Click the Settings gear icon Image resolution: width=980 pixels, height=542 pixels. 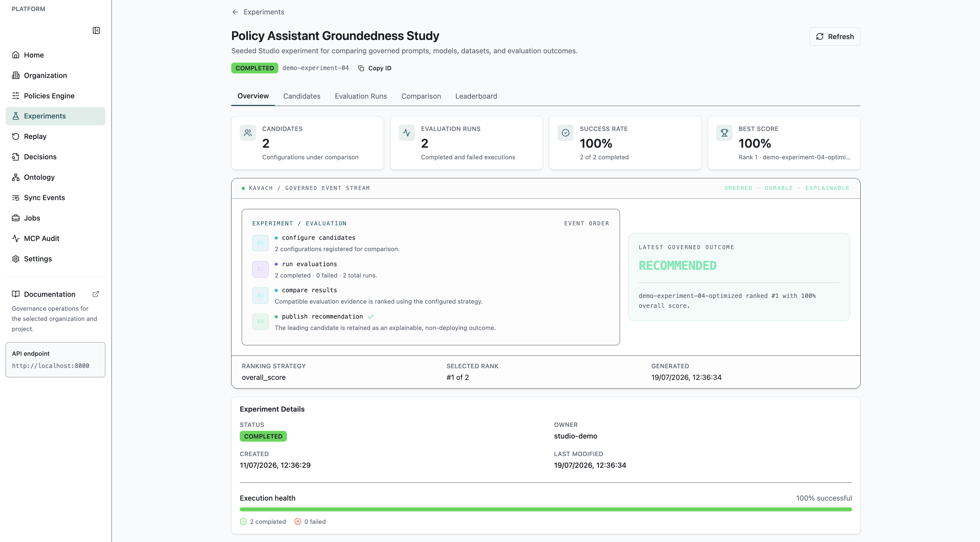[16, 259]
